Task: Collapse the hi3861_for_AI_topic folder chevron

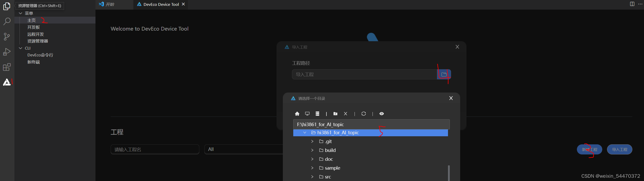Action: pos(305,133)
